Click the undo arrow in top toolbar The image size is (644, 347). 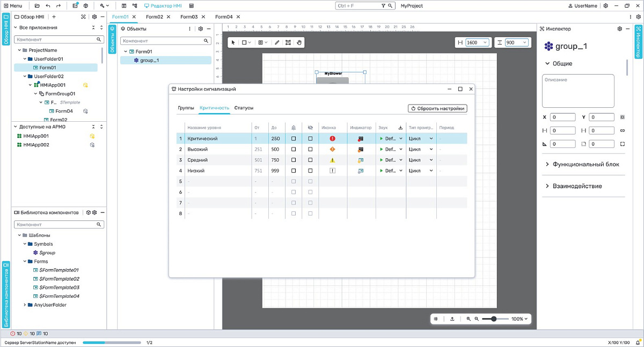[48, 6]
